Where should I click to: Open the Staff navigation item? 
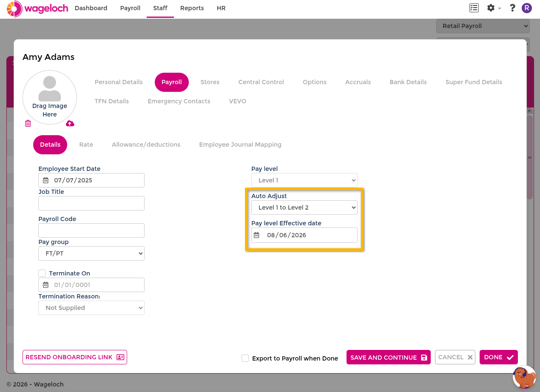(x=160, y=8)
